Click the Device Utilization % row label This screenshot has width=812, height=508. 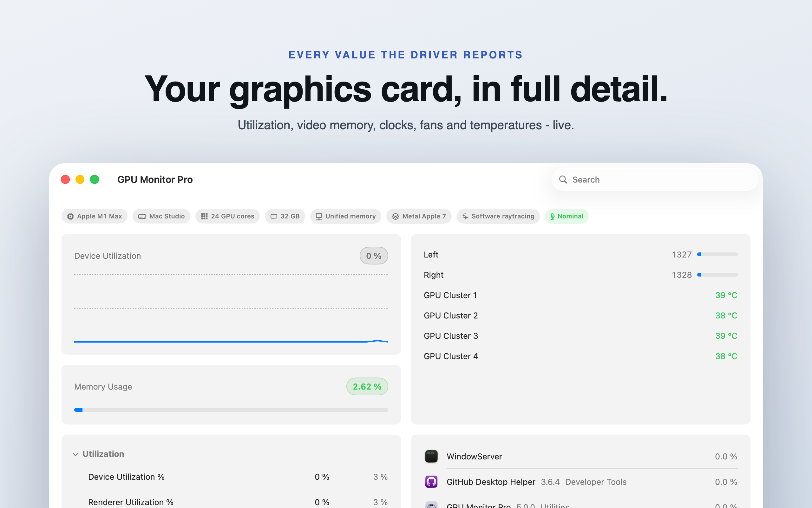tap(127, 477)
